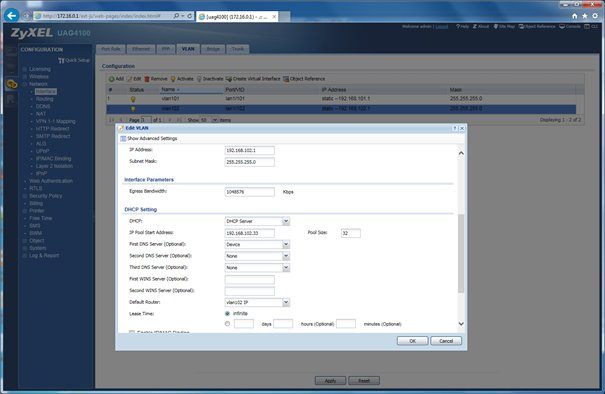Click the Apply button
This screenshot has width=605, height=394.
click(330, 381)
